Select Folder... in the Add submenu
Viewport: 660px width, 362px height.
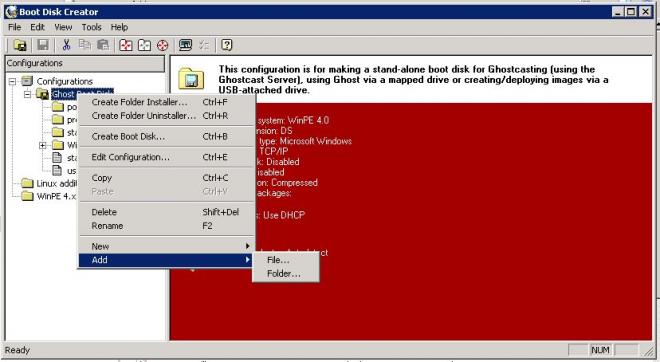[286, 274]
